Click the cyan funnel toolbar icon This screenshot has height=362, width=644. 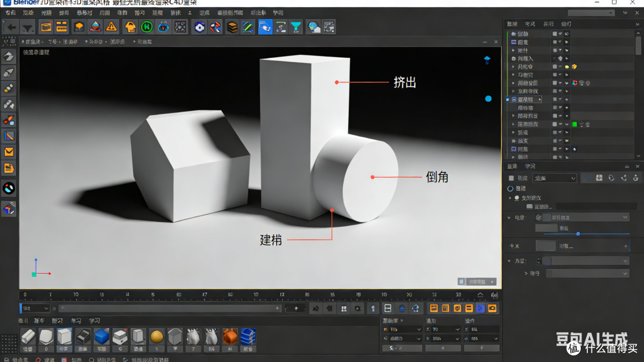tap(296, 27)
